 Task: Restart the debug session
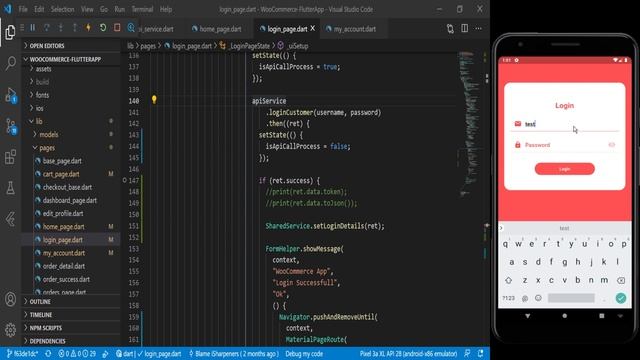103,28
